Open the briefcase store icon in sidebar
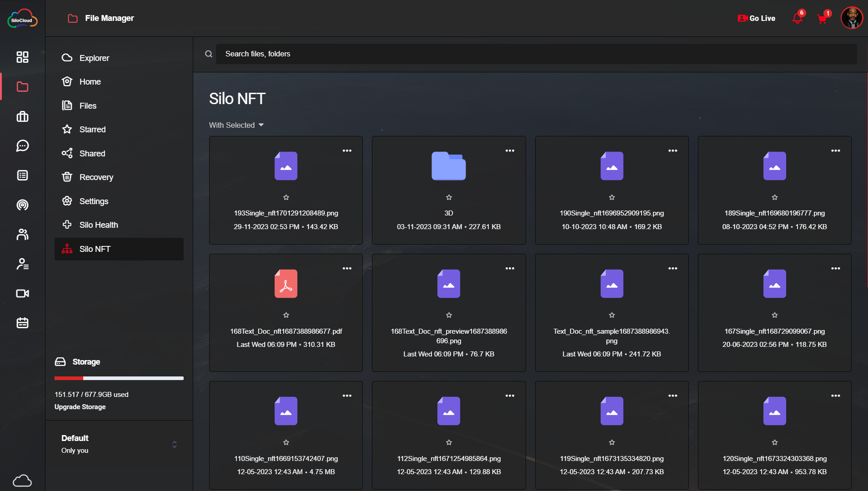 click(x=22, y=117)
